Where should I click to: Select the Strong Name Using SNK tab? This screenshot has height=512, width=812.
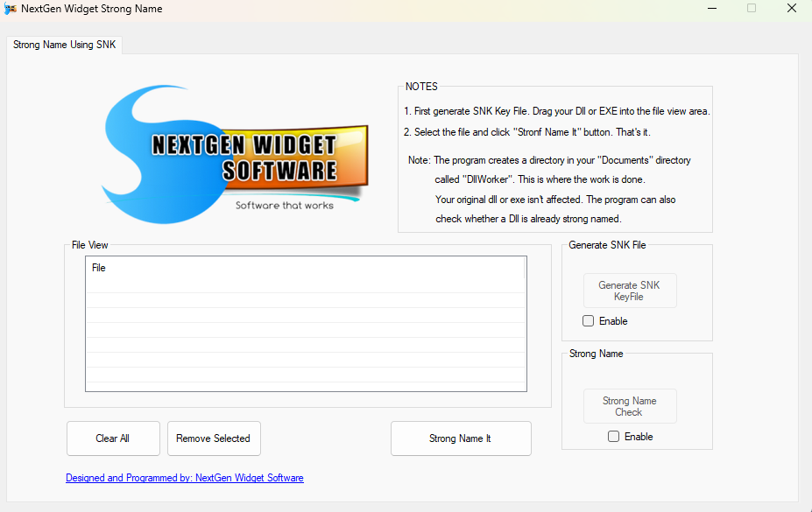[x=65, y=45]
